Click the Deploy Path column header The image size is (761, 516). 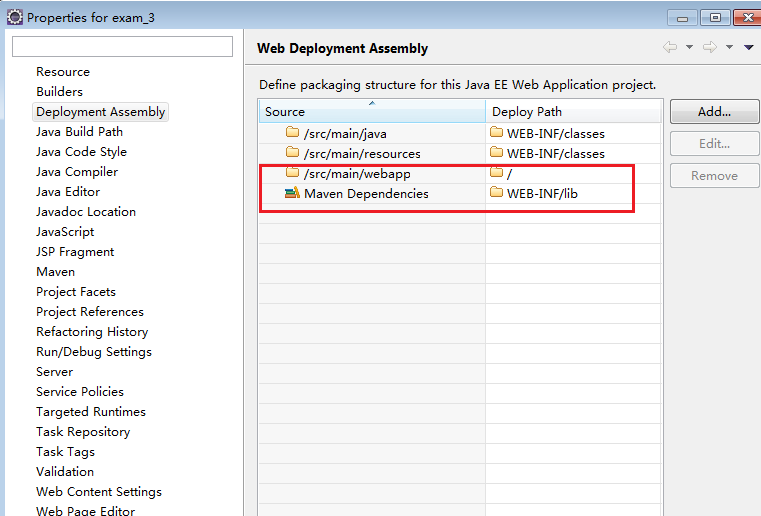pyautogui.click(x=574, y=111)
